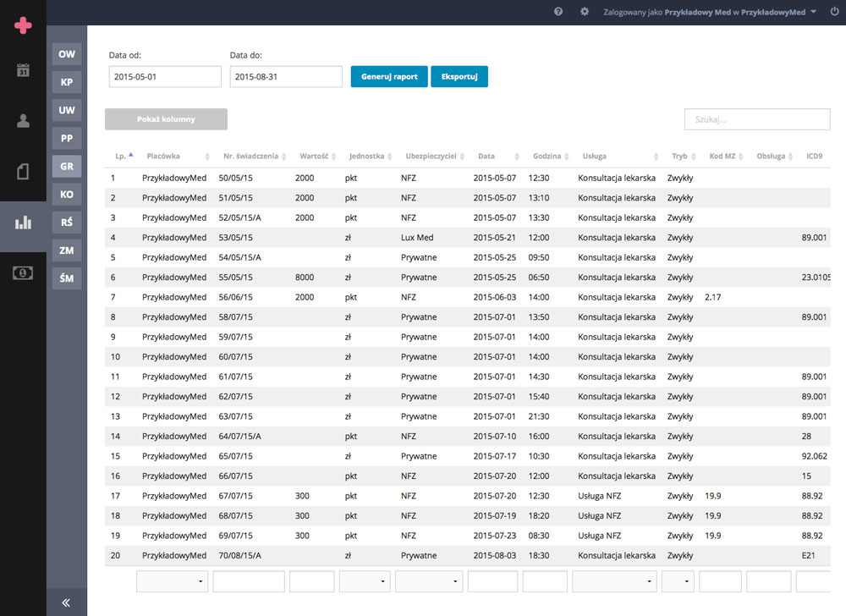Image resolution: width=846 pixels, height=616 pixels.
Task: Click the red plus logo icon
Action: 23,26
